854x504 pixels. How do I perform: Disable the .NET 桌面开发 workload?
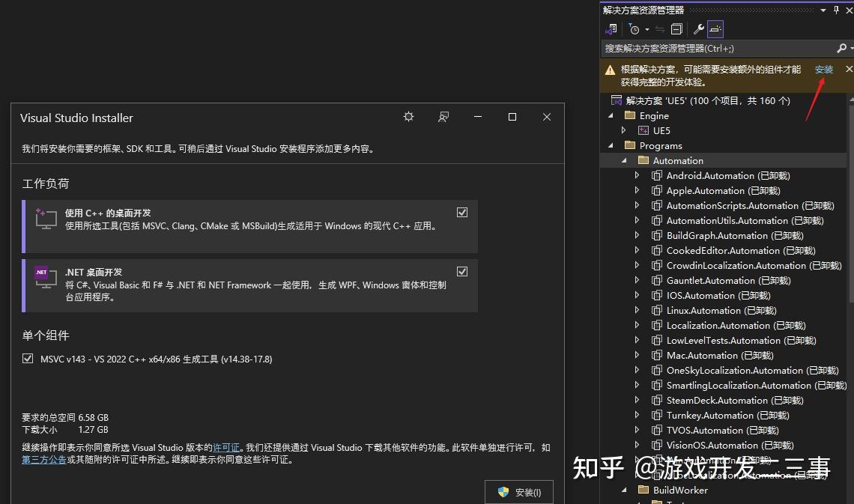[462, 271]
